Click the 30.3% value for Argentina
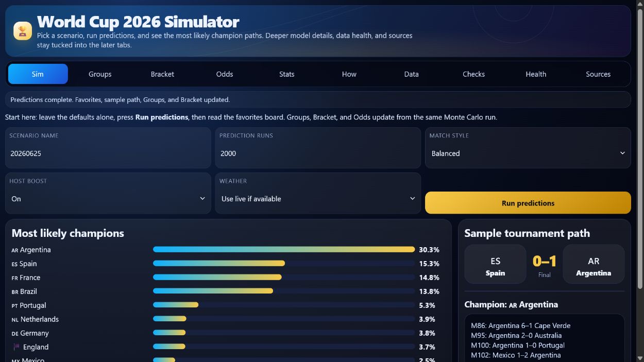The image size is (644, 362). [429, 250]
